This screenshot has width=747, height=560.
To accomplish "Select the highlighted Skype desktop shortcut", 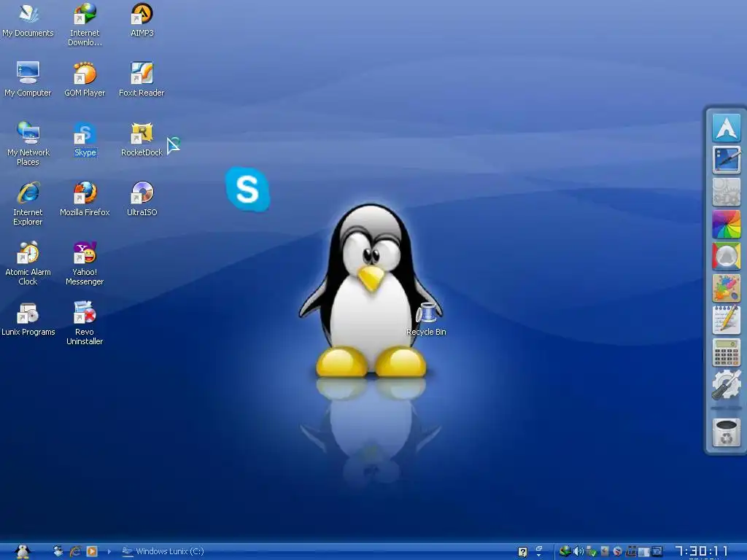I will point(85,140).
